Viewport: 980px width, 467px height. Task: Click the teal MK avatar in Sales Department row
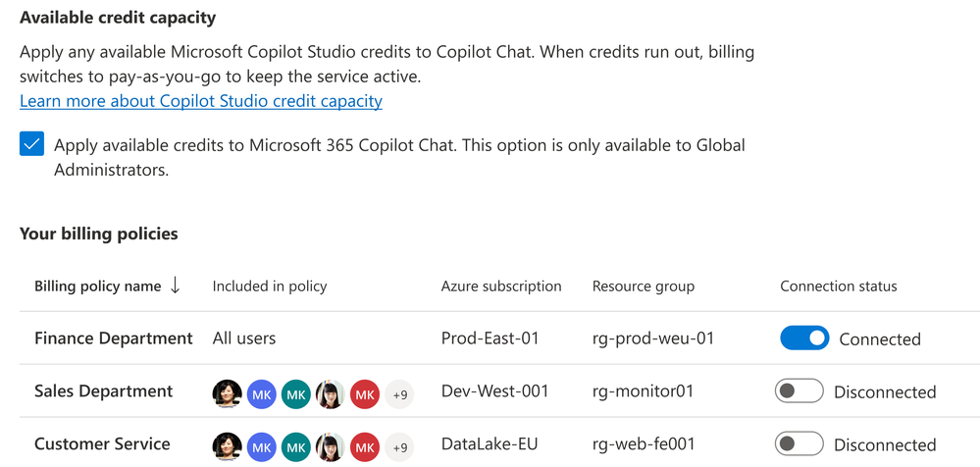(296, 393)
